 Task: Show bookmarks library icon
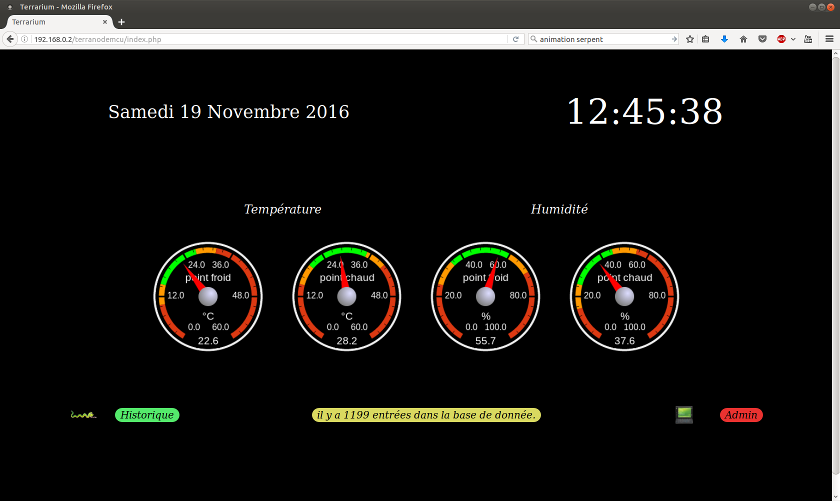point(706,39)
